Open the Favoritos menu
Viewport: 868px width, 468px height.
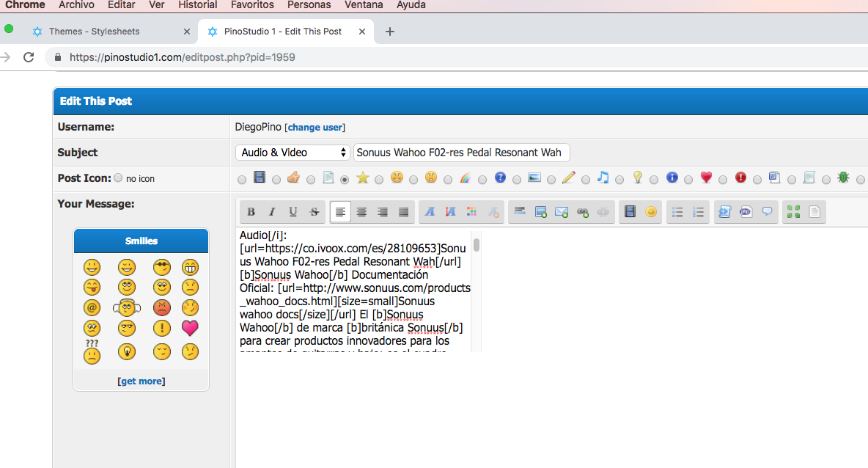pos(252,5)
